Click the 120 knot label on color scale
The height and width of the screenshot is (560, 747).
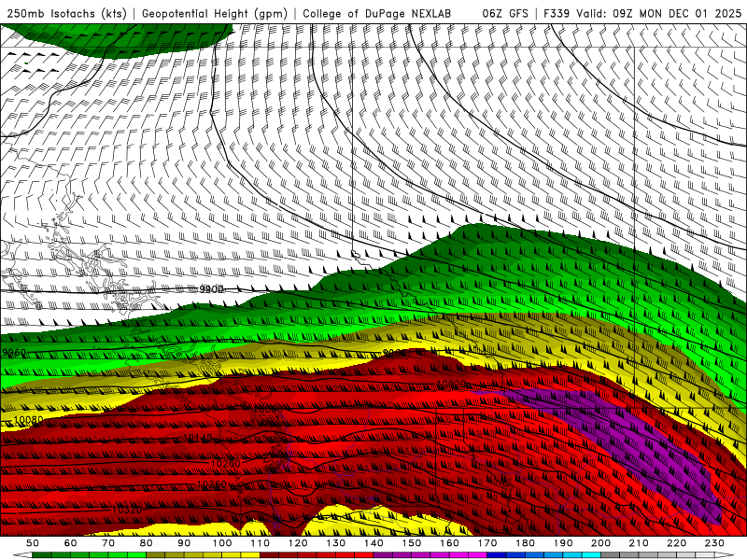pyautogui.click(x=298, y=543)
